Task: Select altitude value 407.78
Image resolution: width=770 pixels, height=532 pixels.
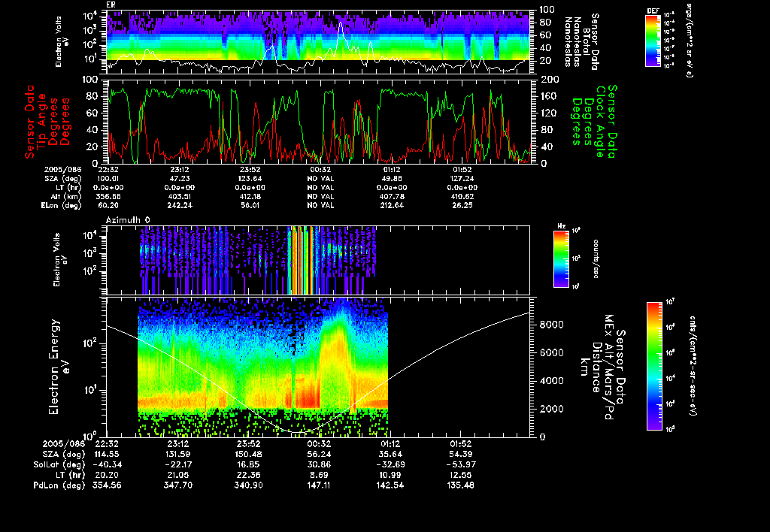Action: (392, 196)
